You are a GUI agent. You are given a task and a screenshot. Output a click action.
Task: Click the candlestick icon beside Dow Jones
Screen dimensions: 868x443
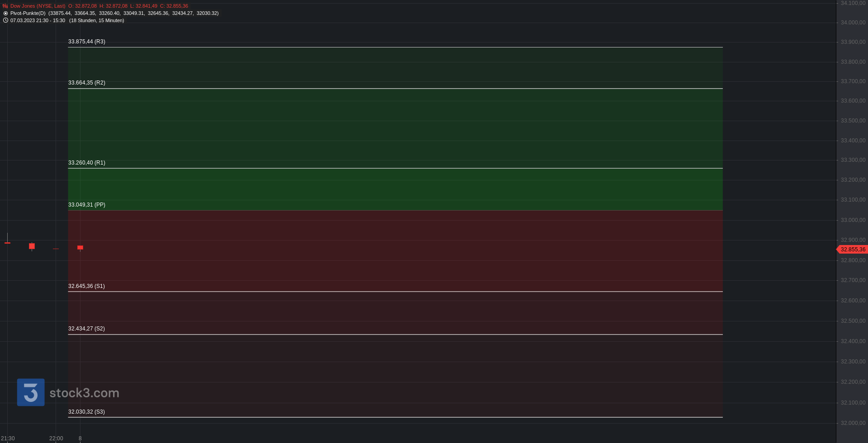pos(5,6)
